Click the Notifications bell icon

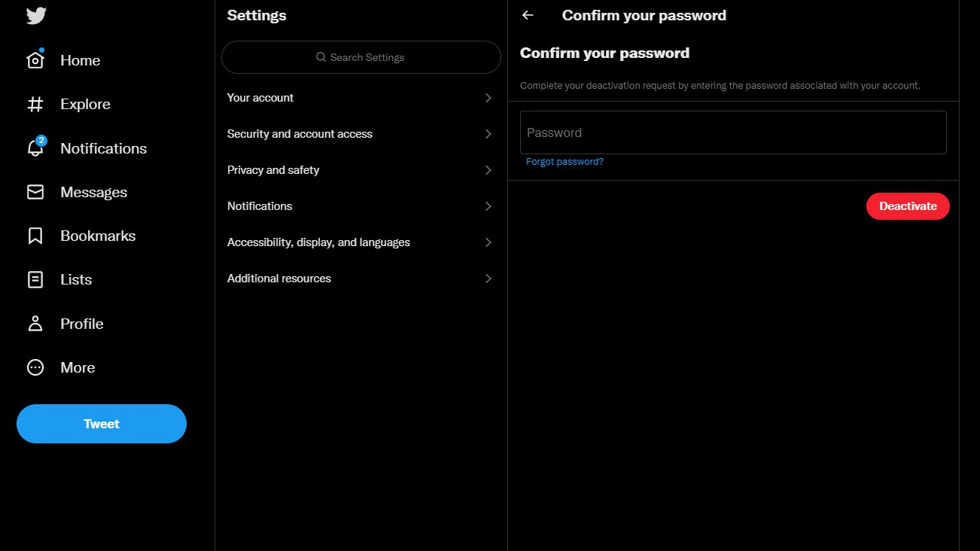point(35,148)
